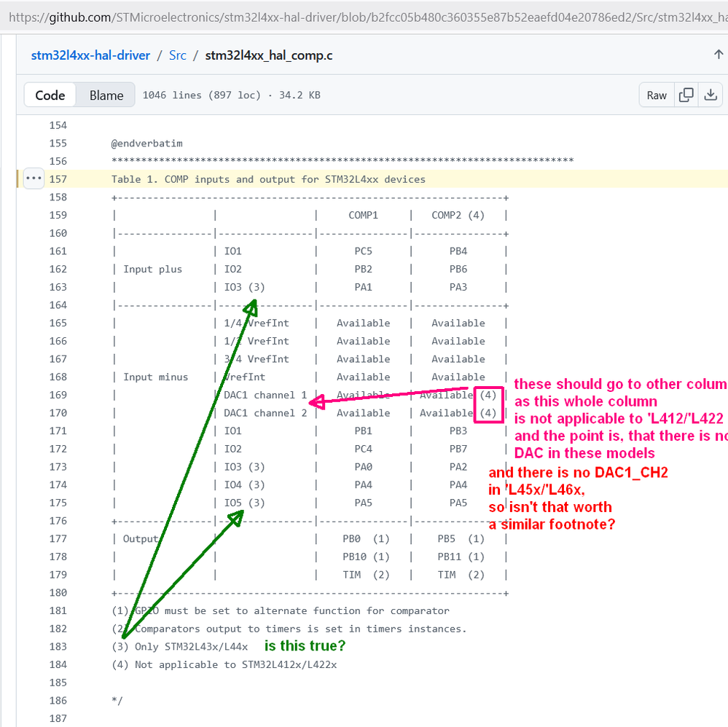Select line number 183
Image resolution: width=728 pixels, height=727 pixels.
(58, 647)
